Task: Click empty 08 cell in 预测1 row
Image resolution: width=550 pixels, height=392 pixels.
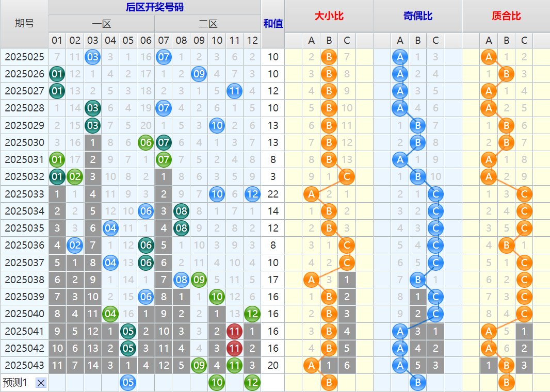Action: 181,383
